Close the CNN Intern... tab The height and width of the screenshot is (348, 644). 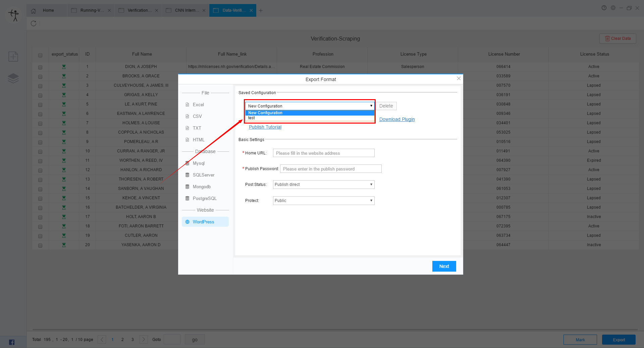pyautogui.click(x=204, y=10)
